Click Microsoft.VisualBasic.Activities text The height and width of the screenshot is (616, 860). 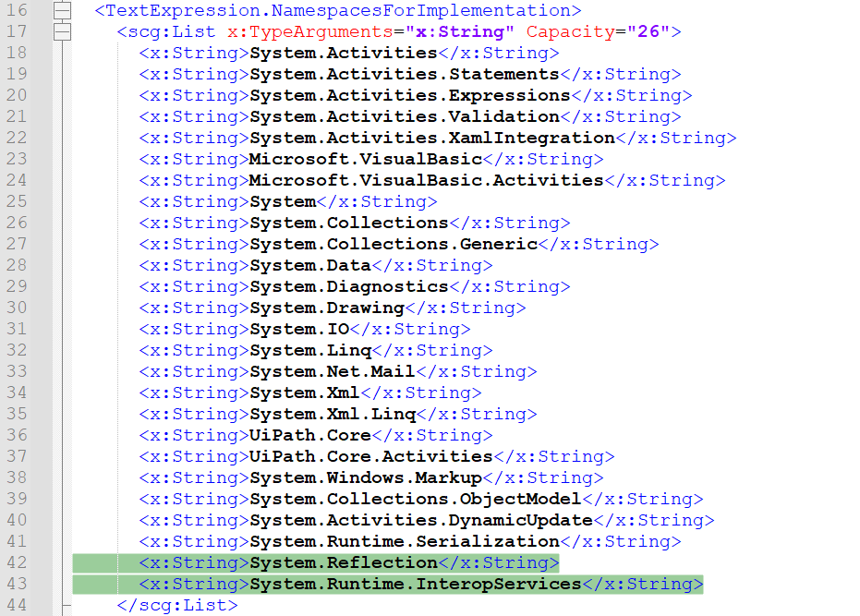[x=426, y=180]
